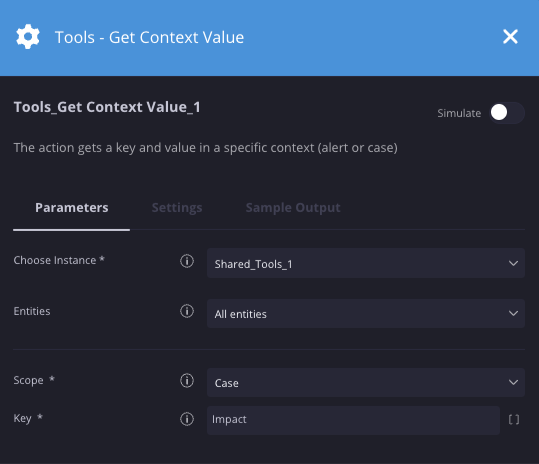
Task: Click the chevron arrow on Scope dropdown
Action: tap(513, 383)
